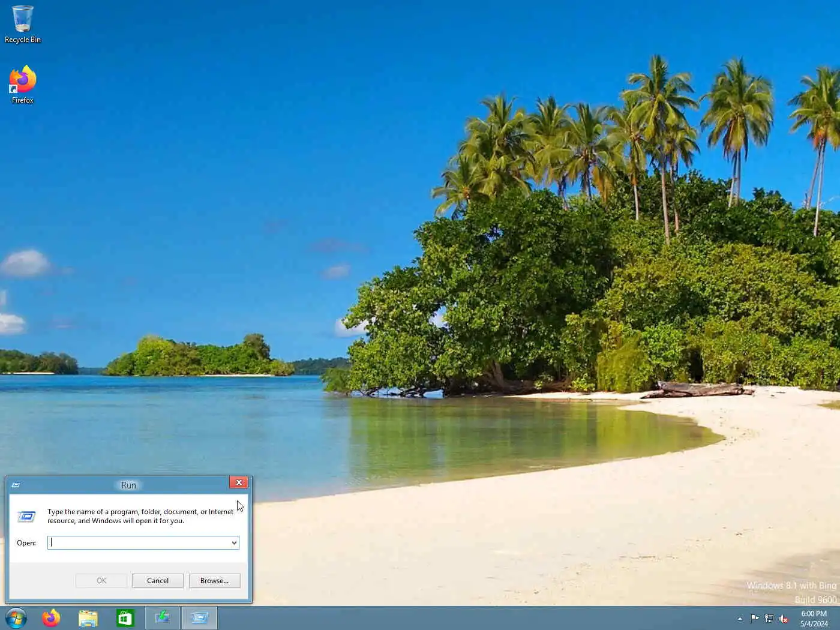This screenshot has height=630, width=840.
Task: Click the "Type the name of a program" description
Action: [140, 516]
